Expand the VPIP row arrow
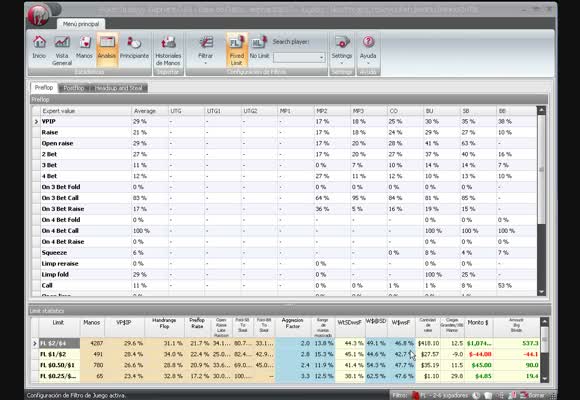 (x=36, y=121)
